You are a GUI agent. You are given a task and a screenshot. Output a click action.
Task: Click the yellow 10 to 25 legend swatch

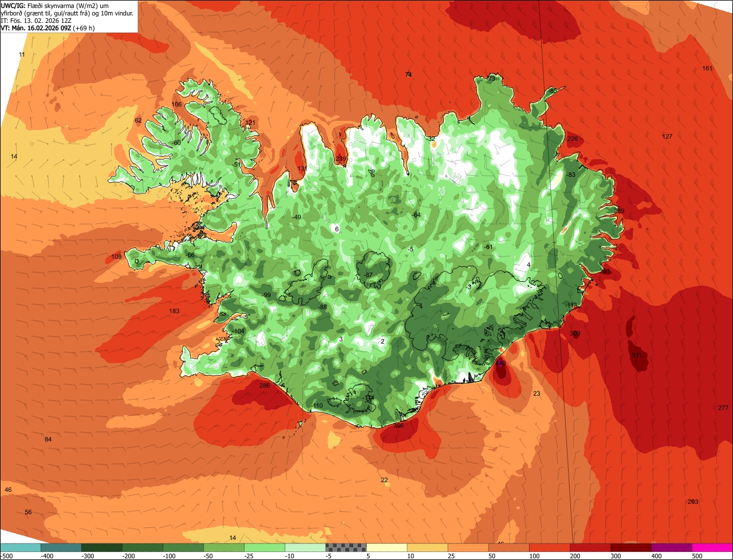tap(427, 547)
